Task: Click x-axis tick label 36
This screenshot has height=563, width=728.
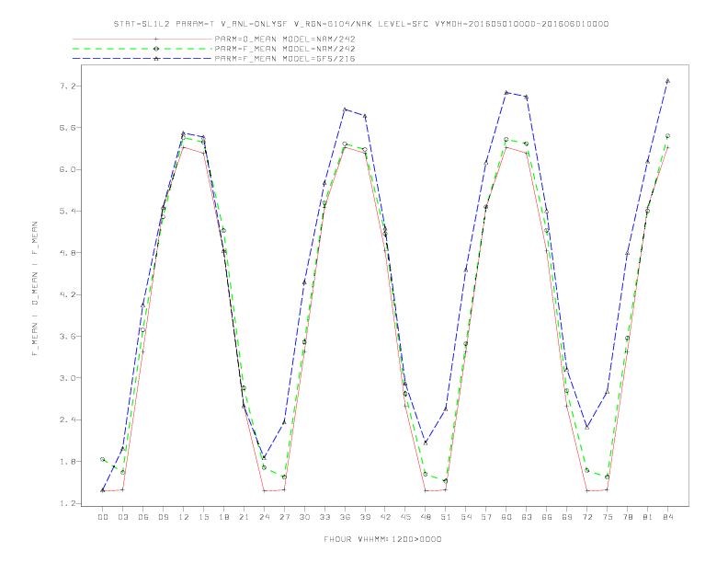Action: click(x=345, y=517)
